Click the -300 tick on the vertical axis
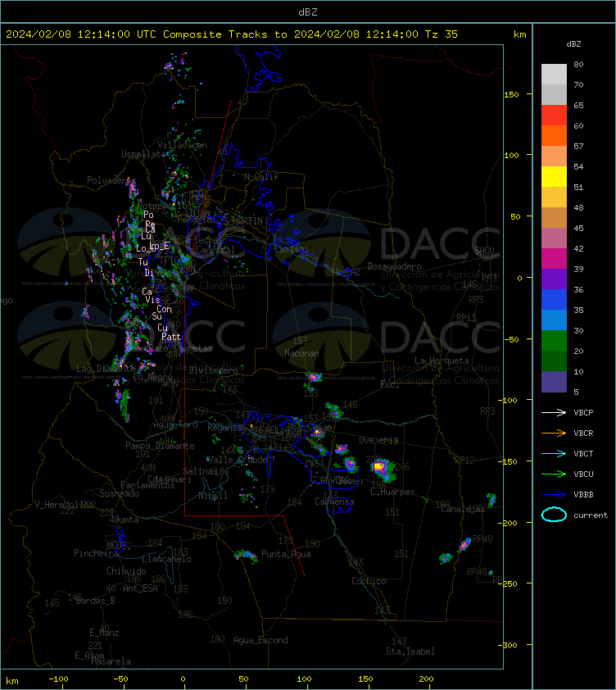The width and height of the screenshot is (616, 690). pos(508,645)
